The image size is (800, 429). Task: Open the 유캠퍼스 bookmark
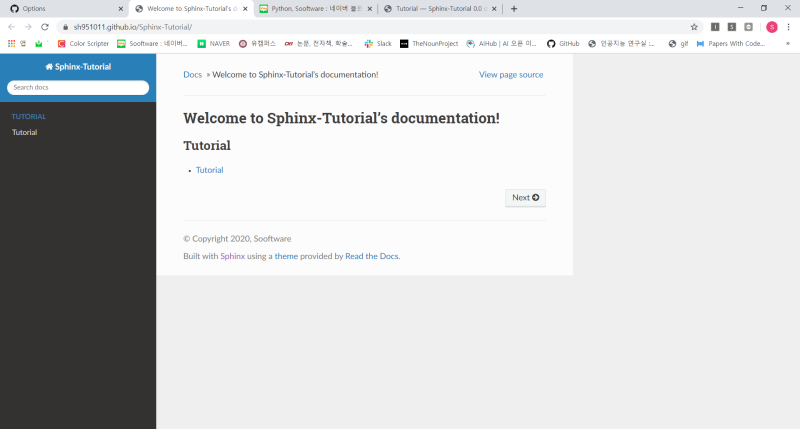tap(257, 44)
